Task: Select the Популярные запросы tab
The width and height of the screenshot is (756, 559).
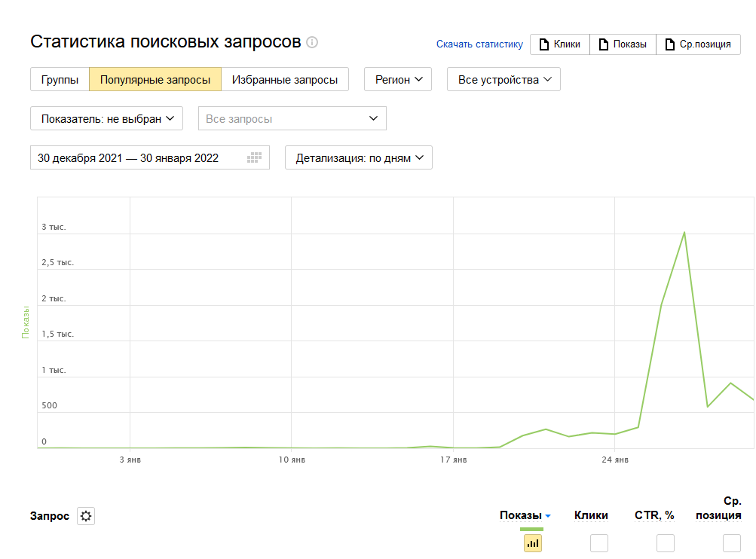Action: (x=155, y=80)
